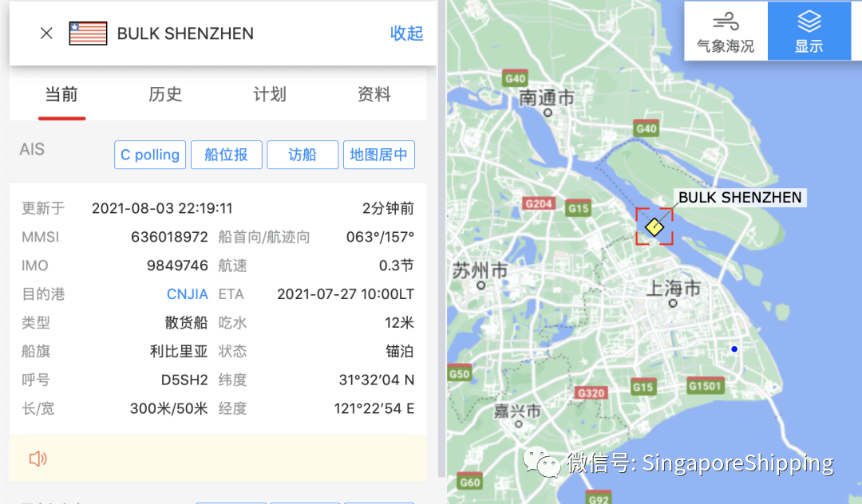Click ship type value 散货船
The image size is (862, 504).
click(x=186, y=323)
